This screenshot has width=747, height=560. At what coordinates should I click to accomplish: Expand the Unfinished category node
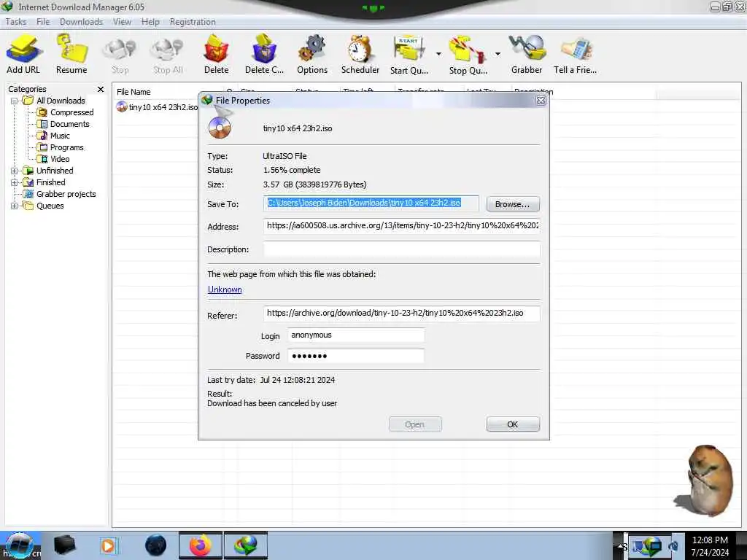pyautogui.click(x=15, y=171)
